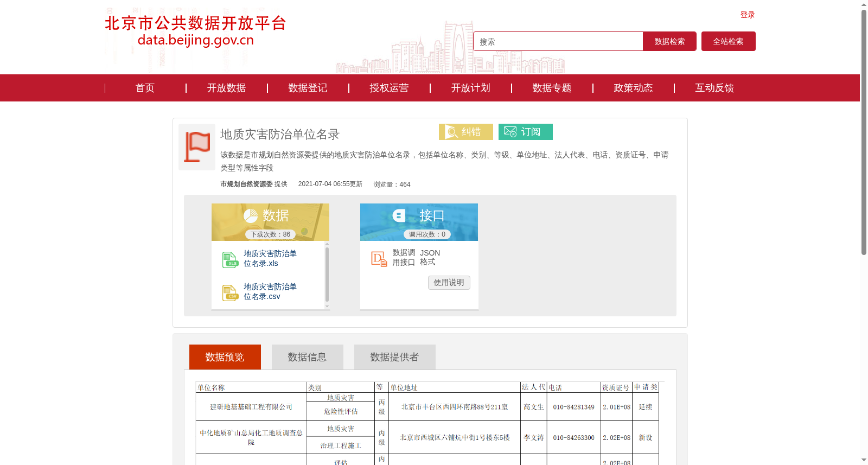Click table cell 高文生
868x465 pixels.
[534, 407]
